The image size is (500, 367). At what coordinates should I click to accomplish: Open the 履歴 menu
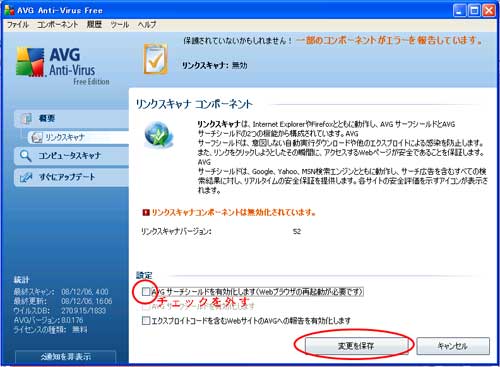[94, 24]
